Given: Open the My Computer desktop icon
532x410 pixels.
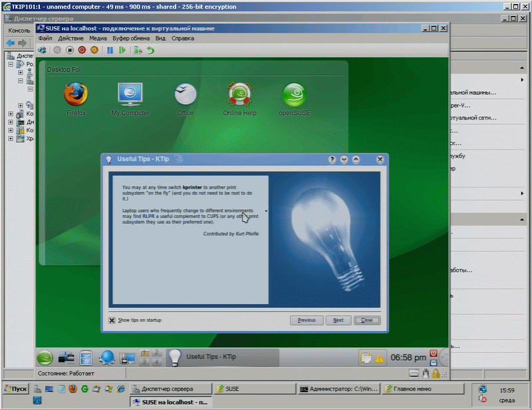Looking at the screenshot, I should click(130, 99).
